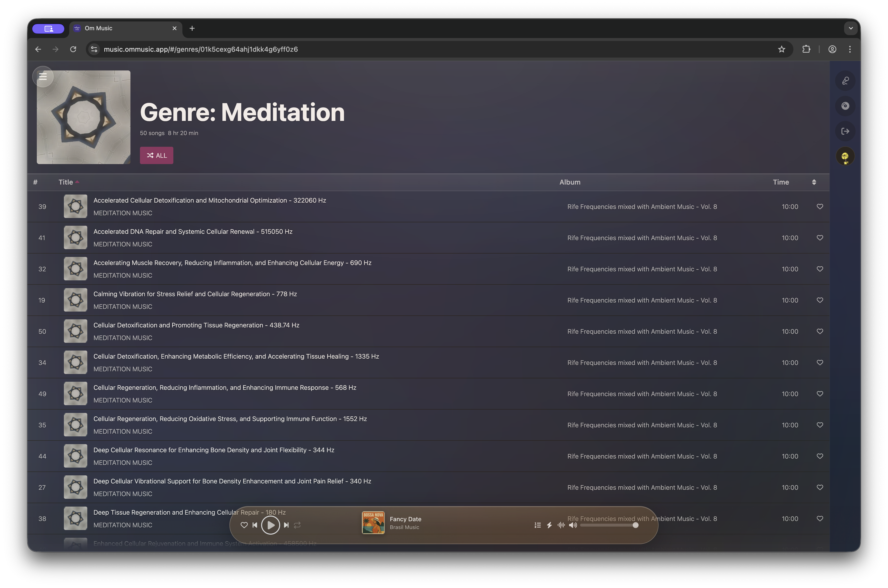Screen dimensions: 888x588
Task: Skip to next track in player
Action: click(286, 525)
